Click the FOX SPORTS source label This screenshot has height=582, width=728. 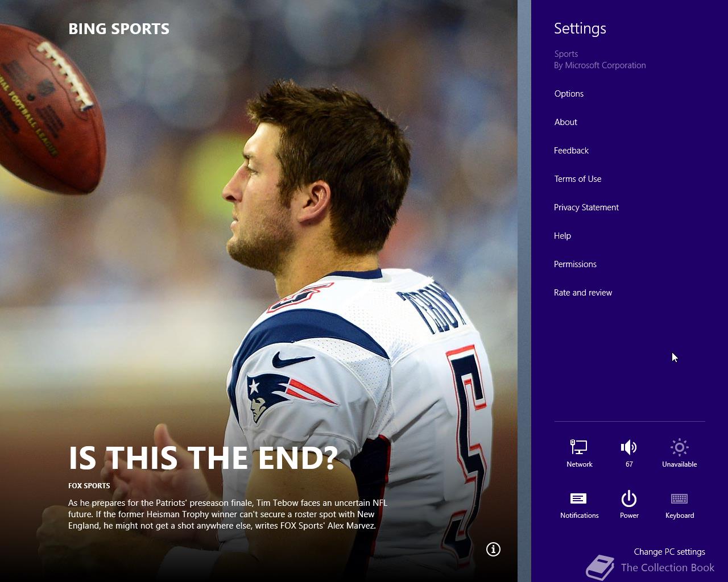[x=89, y=486]
